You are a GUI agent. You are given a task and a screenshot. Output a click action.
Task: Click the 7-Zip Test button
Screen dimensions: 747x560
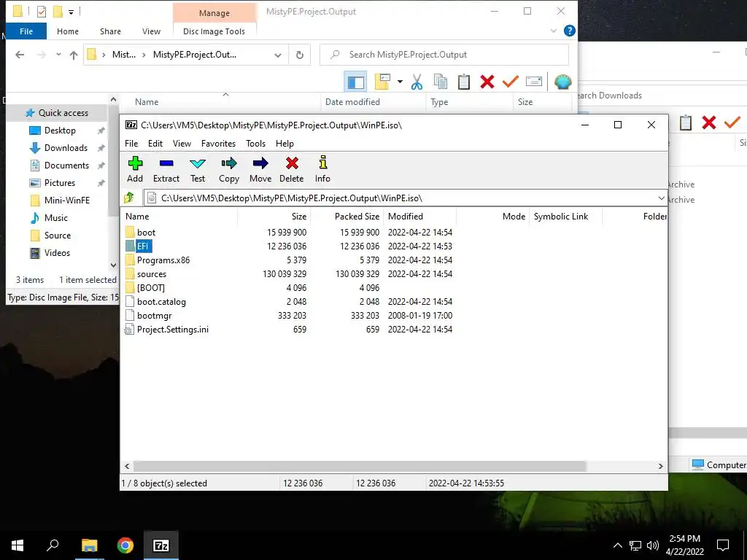click(198, 169)
